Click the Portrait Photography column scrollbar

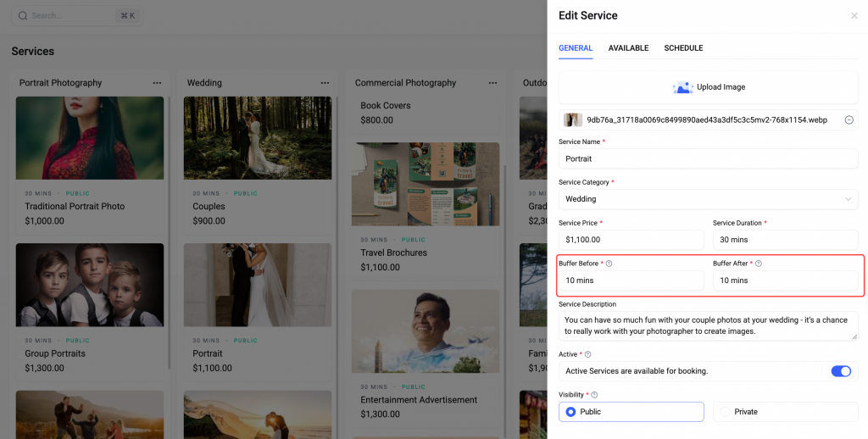click(x=169, y=232)
